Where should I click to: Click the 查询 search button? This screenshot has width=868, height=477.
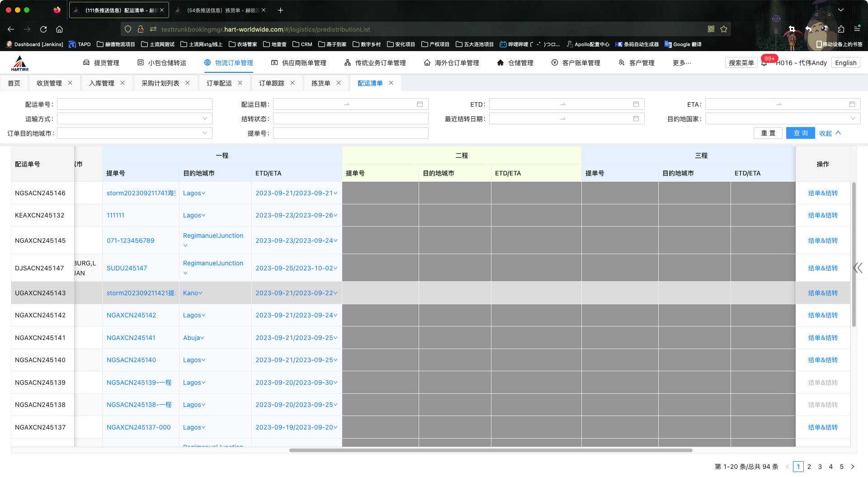pos(800,133)
